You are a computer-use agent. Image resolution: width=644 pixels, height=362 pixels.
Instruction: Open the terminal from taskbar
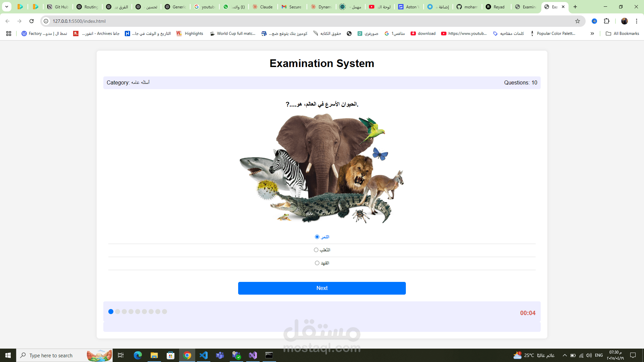269,355
